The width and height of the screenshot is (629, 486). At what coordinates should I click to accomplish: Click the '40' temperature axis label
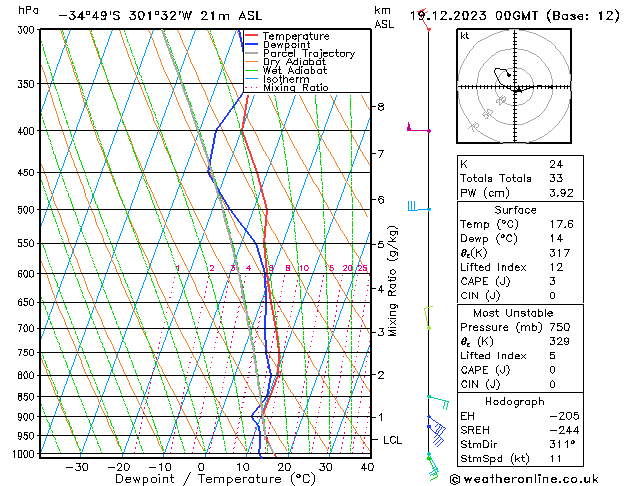(x=367, y=468)
